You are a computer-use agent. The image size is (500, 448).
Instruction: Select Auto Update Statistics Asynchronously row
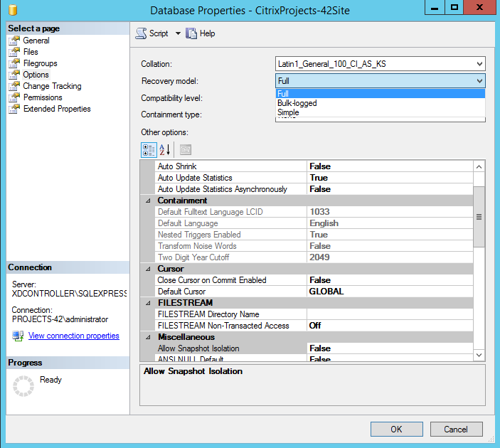click(314, 189)
